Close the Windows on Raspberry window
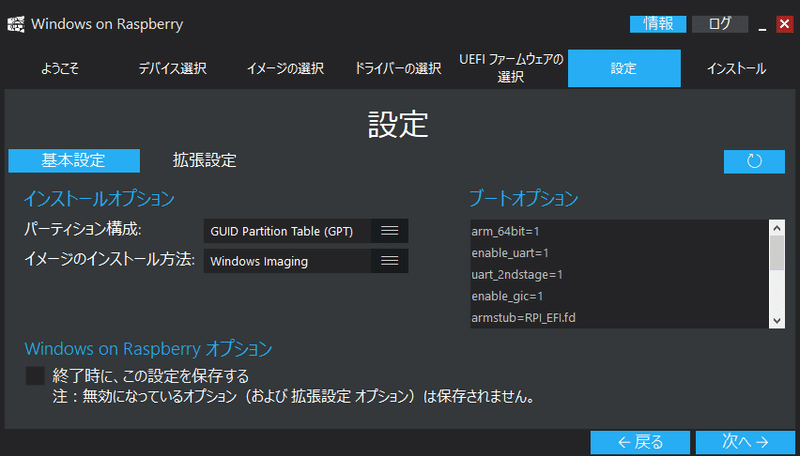This screenshot has height=456, width=800. coord(785,24)
